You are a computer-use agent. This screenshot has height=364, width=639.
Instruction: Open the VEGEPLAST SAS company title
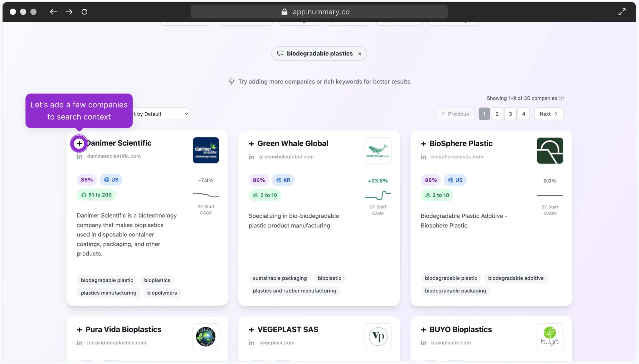pyautogui.click(x=288, y=330)
